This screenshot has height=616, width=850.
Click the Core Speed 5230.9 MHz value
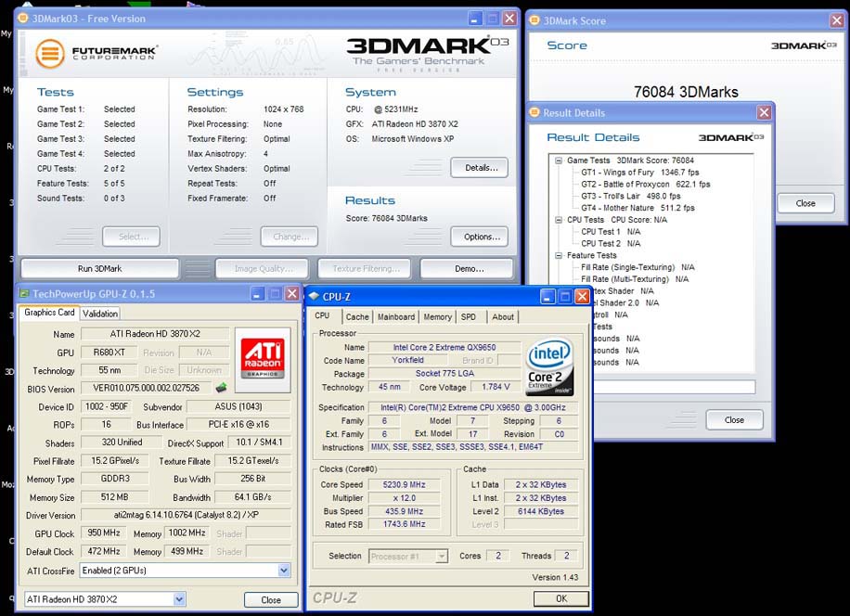click(x=404, y=485)
